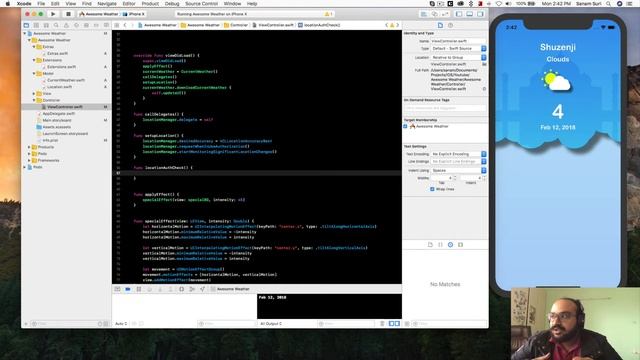The height and width of the screenshot is (360, 640).
Task: Open the Find navigator magnifier icon
Action: point(56,25)
